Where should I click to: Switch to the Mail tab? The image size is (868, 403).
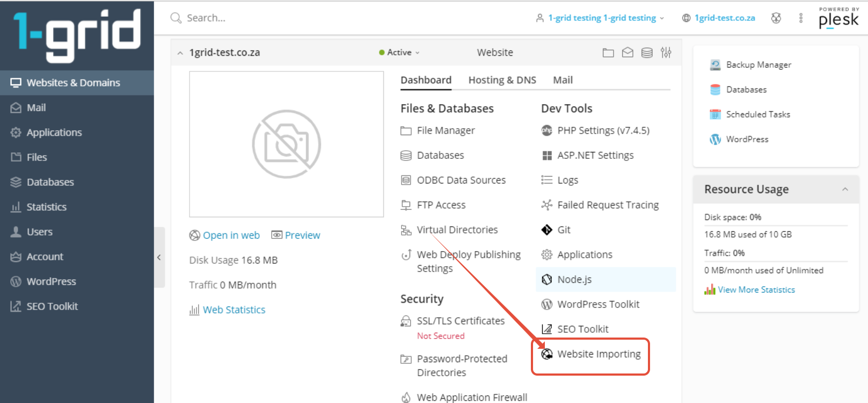point(563,80)
